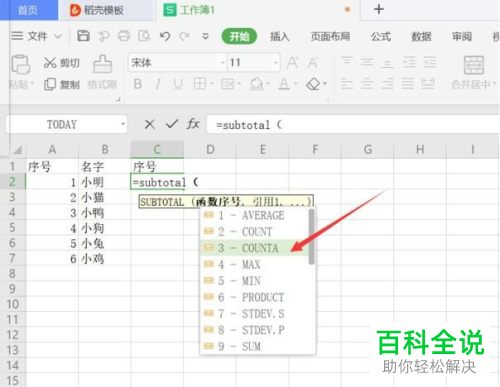Viewport: 500px width, 387px height.
Task: Select function 8 - STDEV.P from list
Action: click(x=255, y=330)
